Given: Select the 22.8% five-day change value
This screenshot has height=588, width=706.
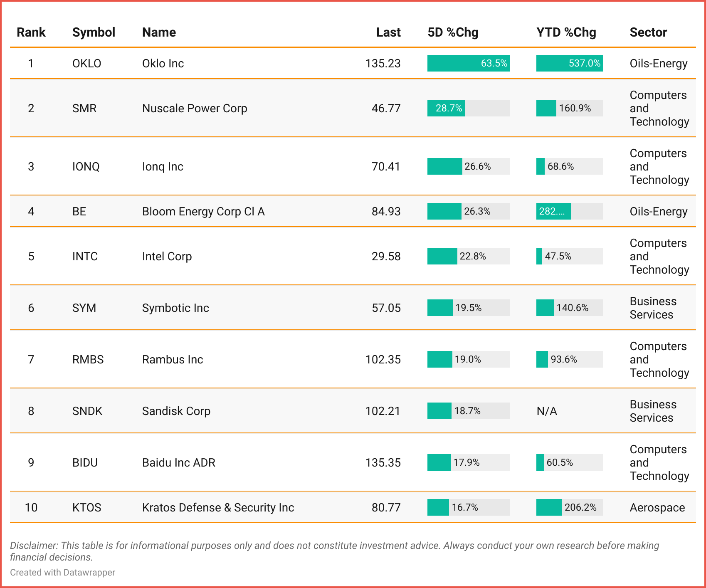Looking at the screenshot, I should pyautogui.click(x=473, y=256).
